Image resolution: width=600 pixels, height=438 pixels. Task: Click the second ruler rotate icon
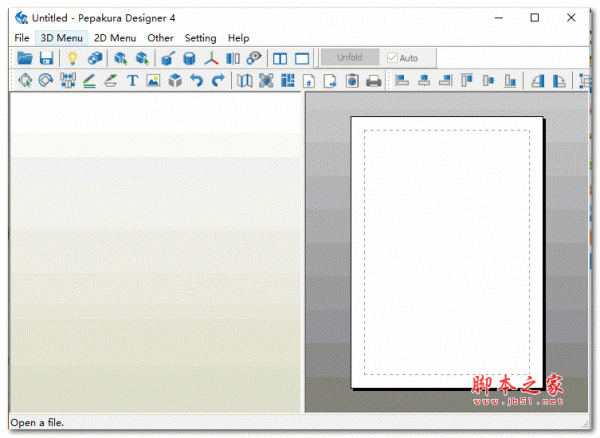pyautogui.click(x=559, y=81)
